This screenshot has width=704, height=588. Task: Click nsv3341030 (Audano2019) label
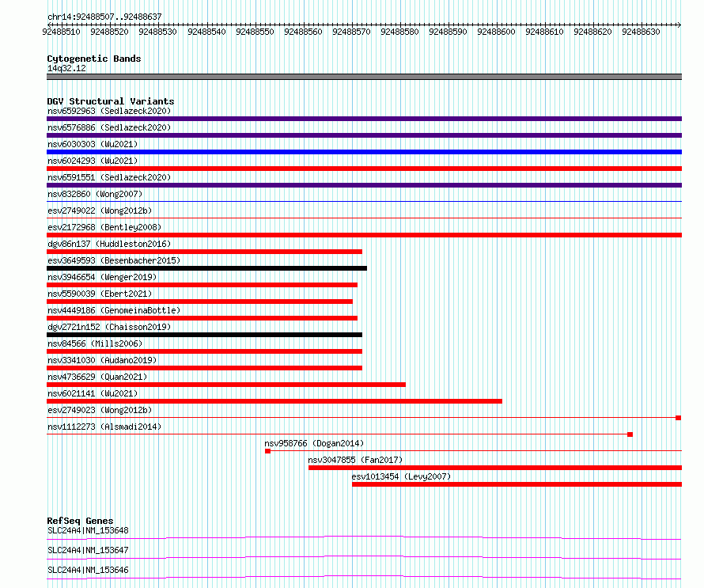(x=102, y=360)
